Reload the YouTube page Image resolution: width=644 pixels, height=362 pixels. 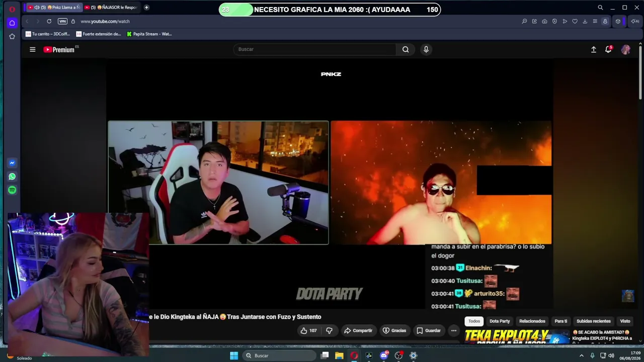(49, 21)
